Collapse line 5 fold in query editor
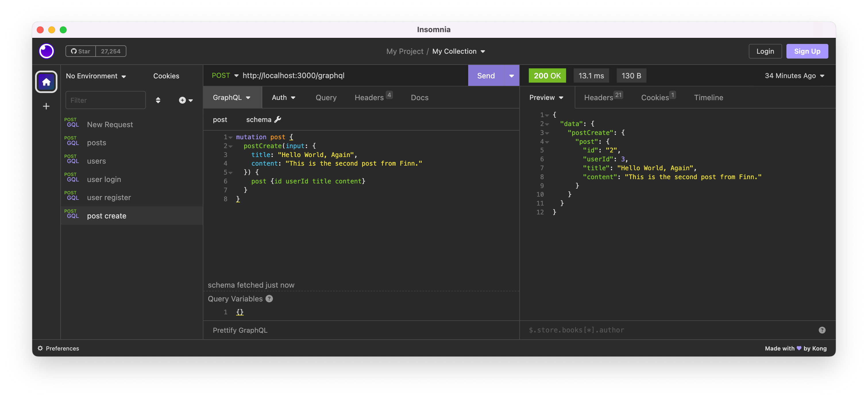This screenshot has height=399, width=868. pyautogui.click(x=230, y=173)
